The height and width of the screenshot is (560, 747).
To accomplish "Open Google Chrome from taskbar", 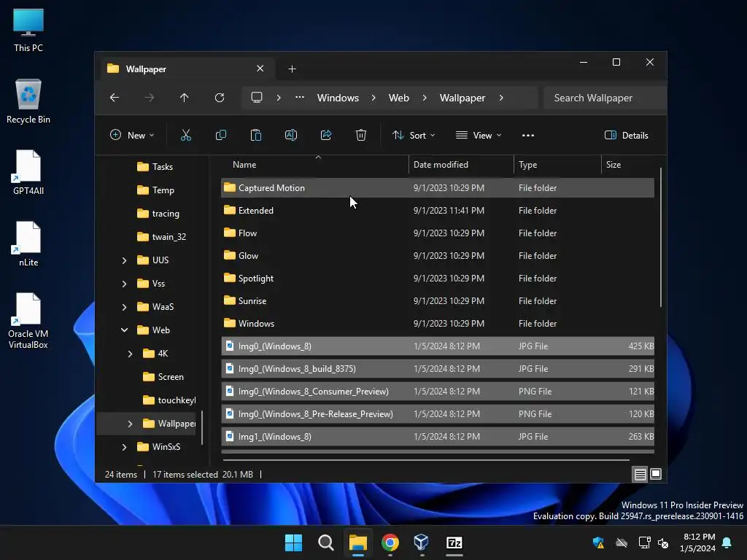I will click(x=390, y=542).
